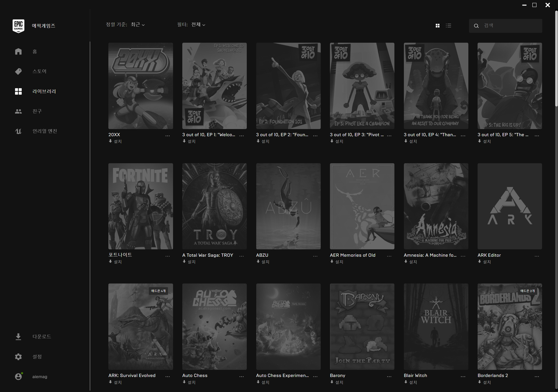
Task: Click the Auto Chess title text
Action: (195, 375)
